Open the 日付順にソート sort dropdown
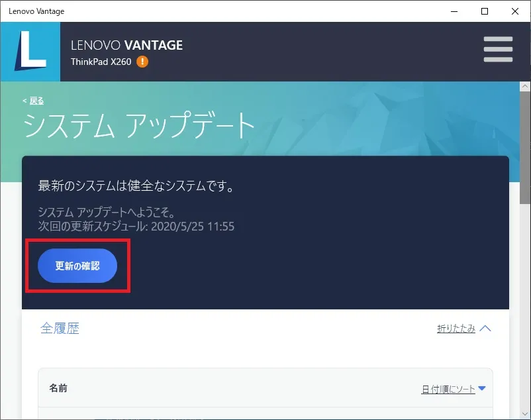This screenshot has width=531, height=420. (448, 389)
